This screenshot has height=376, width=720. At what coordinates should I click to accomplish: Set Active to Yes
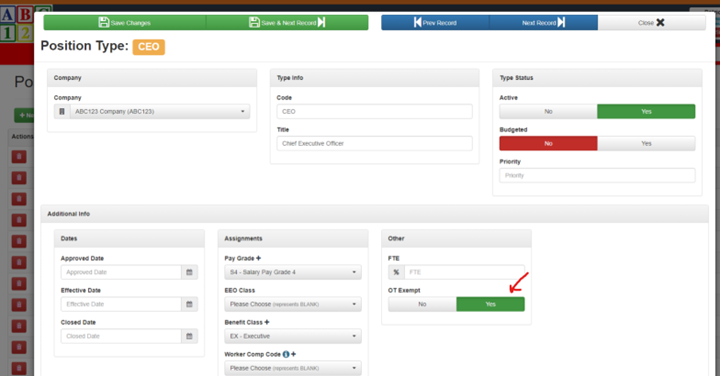coord(646,112)
